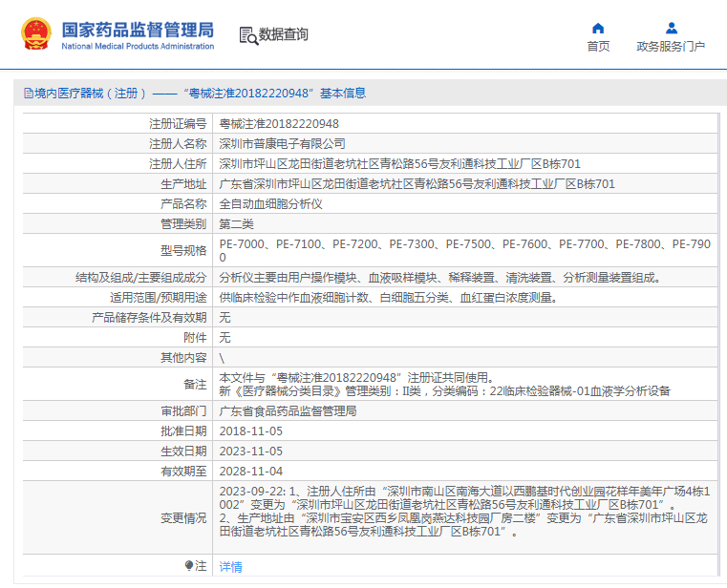Click 无 value in 附件 row
This screenshot has height=588, width=727.
coord(225,337)
